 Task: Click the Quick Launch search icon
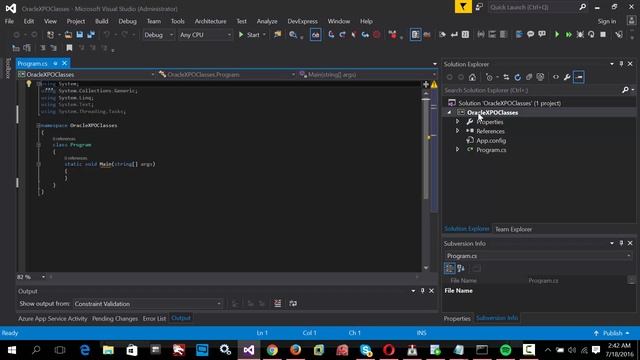tap(582, 7)
